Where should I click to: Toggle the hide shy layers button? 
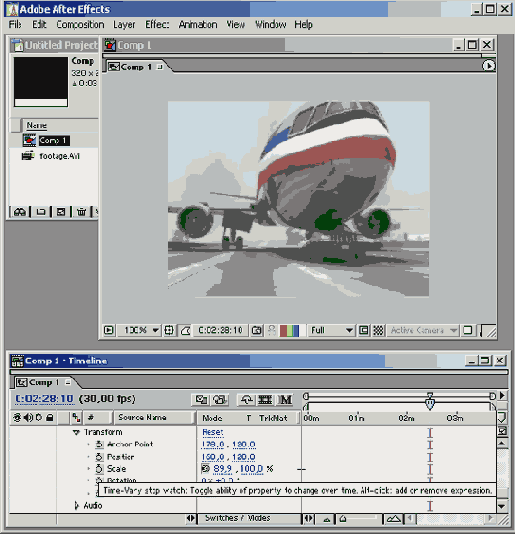[246, 399]
